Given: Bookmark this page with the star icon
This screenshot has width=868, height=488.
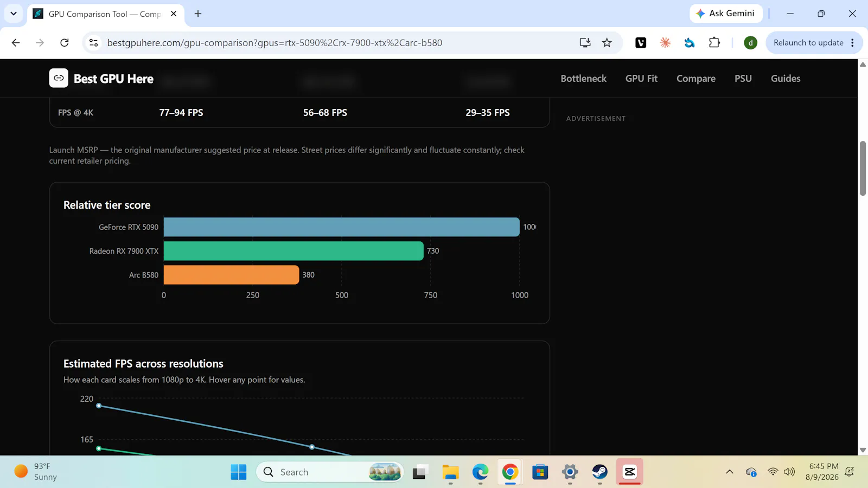Looking at the screenshot, I should pyautogui.click(x=607, y=43).
